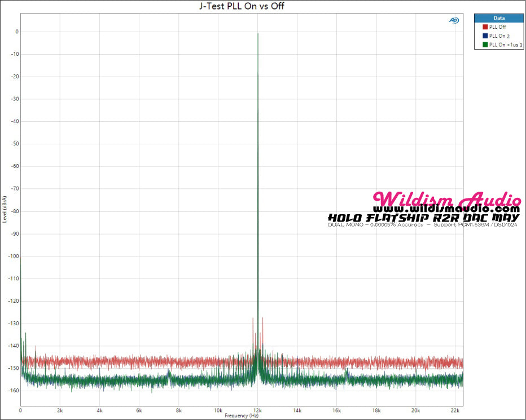Screen dimensions: 526x420
Task: Click the 12k tick on frequency axis
Action: tap(258, 410)
